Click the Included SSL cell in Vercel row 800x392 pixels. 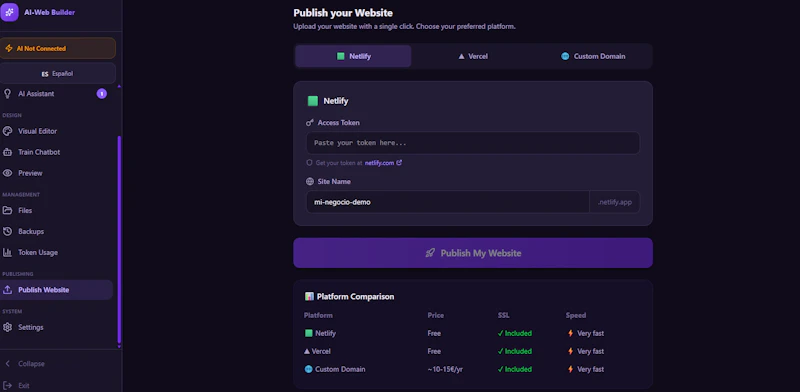point(515,351)
